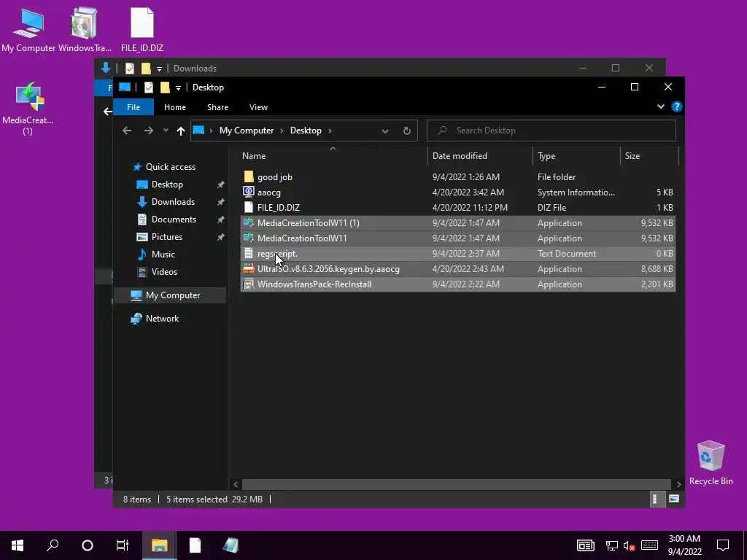Open address bar history dropdown
Image resolution: width=747 pixels, height=560 pixels.
(x=385, y=131)
